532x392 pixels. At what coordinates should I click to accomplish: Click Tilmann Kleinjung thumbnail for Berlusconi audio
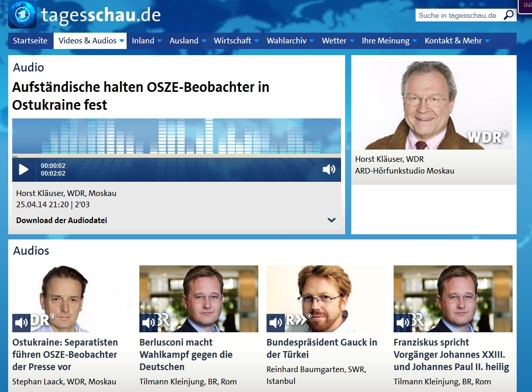point(199,299)
